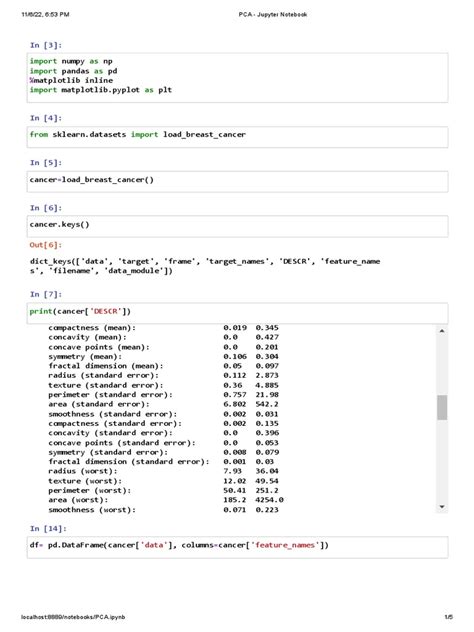Viewport: 474px width, 632px height.
Task: Click the '%matplotlib inline' code line
Action: [x=71, y=81]
